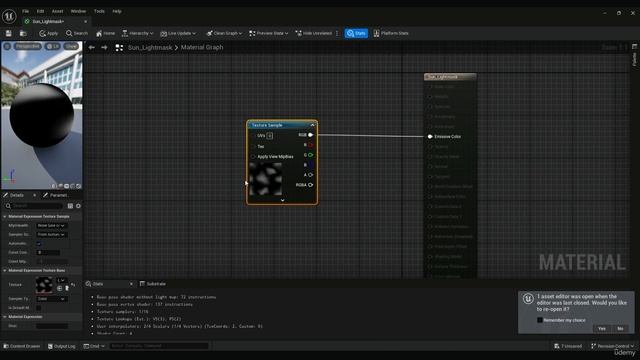Toggle Hide Unrelated nodes
This screenshot has width=640, height=360.
click(x=313, y=33)
